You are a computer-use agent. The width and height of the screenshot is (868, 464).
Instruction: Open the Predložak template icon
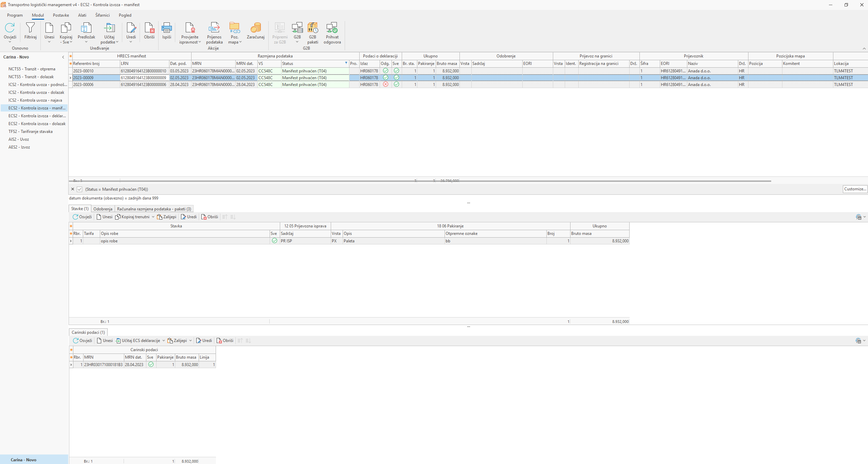point(86,28)
